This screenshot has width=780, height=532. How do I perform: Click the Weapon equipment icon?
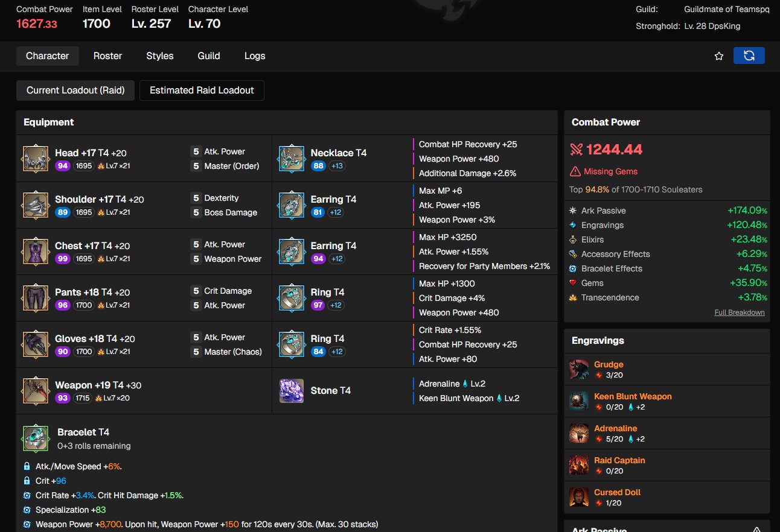tap(36, 391)
